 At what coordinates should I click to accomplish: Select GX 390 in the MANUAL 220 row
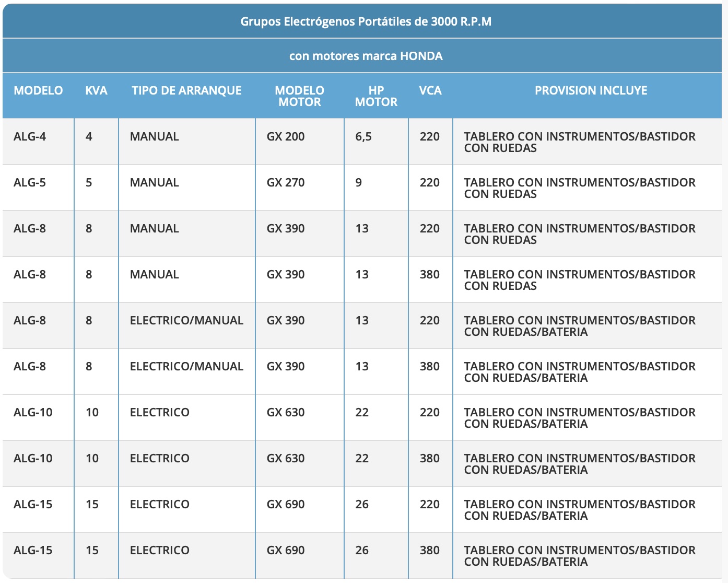[x=286, y=228]
